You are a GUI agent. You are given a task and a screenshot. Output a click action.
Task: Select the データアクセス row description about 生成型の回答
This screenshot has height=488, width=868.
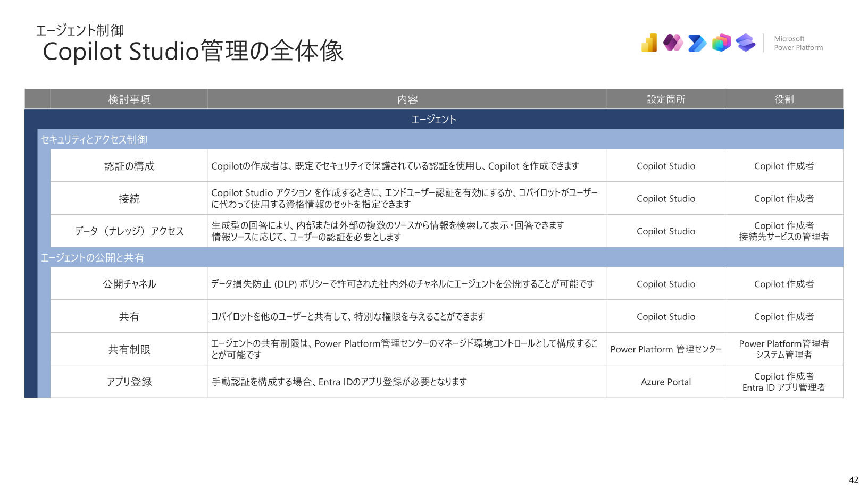(x=387, y=231)
